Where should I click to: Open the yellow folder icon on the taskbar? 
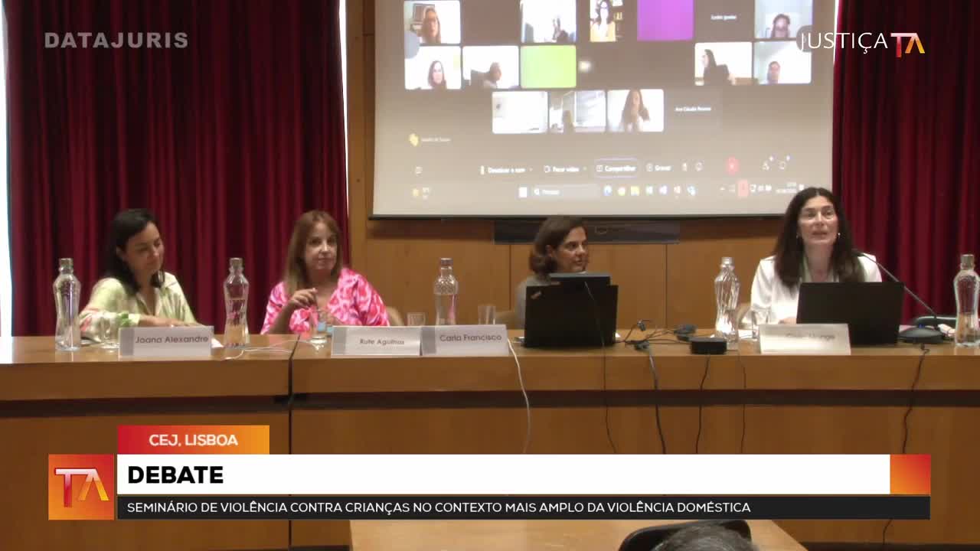(635, 191)
